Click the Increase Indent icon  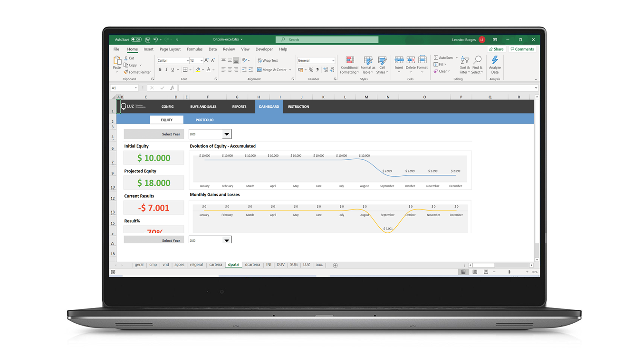[251, 70]
